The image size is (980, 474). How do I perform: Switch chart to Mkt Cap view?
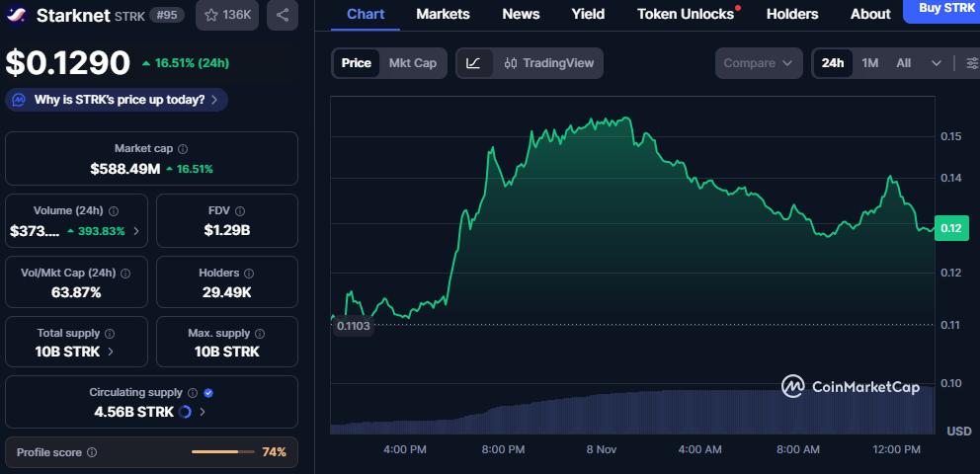(412, 63)
